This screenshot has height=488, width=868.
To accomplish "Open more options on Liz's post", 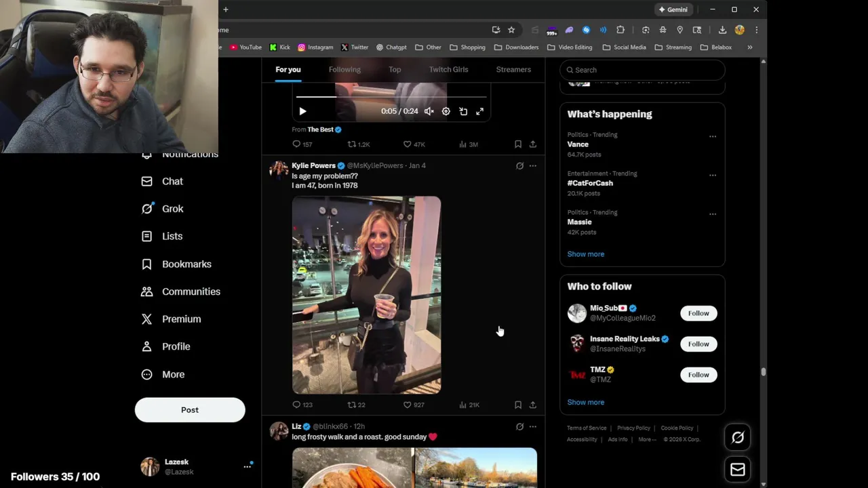I will click(533, 426).
